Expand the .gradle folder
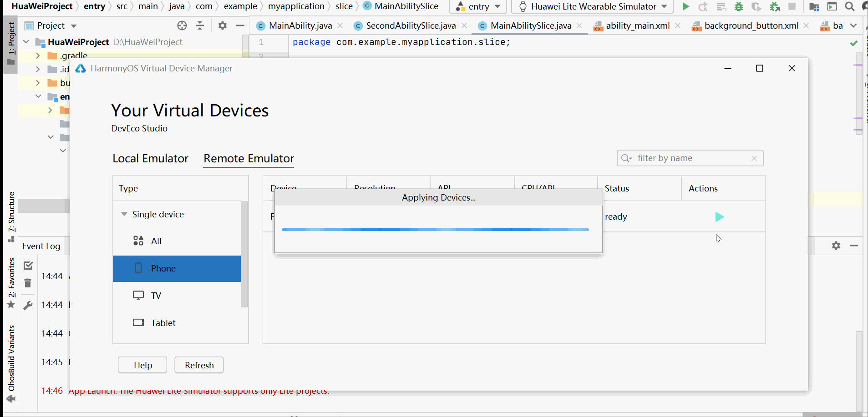 (38, 55)
